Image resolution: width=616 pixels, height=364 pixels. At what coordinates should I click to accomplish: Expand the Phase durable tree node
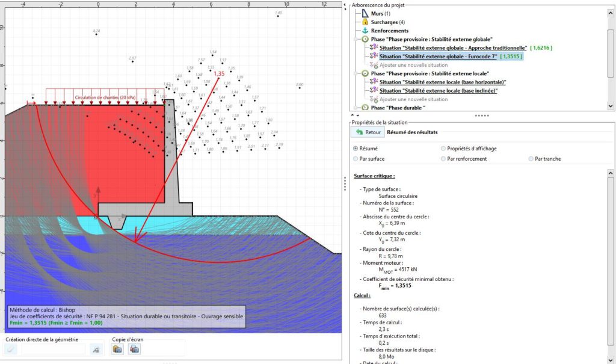[357, 108]
